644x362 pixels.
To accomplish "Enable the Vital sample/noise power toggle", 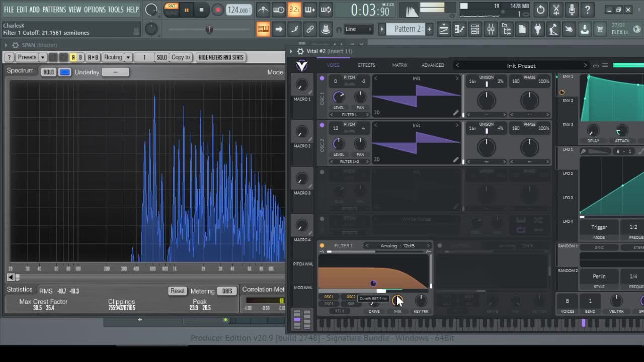I will 322,219.
